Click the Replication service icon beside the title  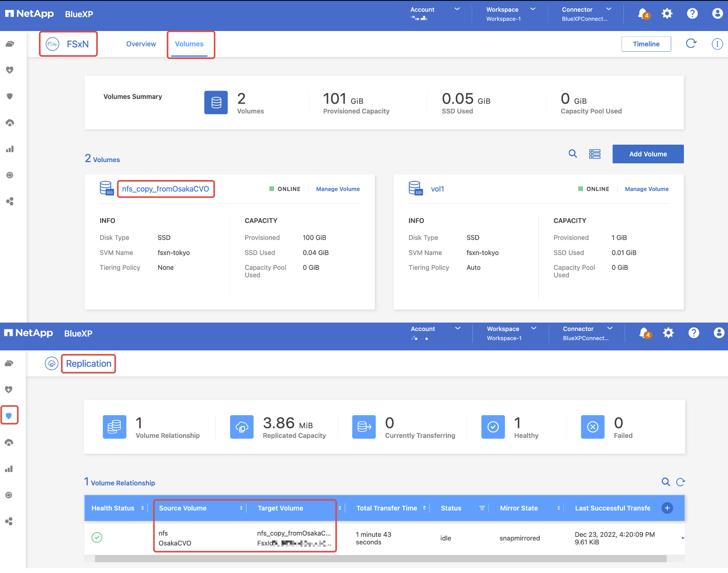pos(52,364)
